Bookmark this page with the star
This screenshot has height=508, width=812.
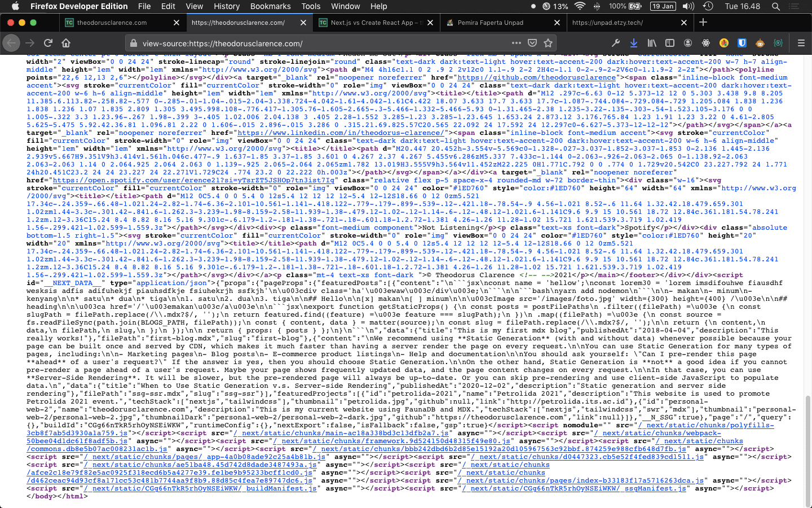548,43
